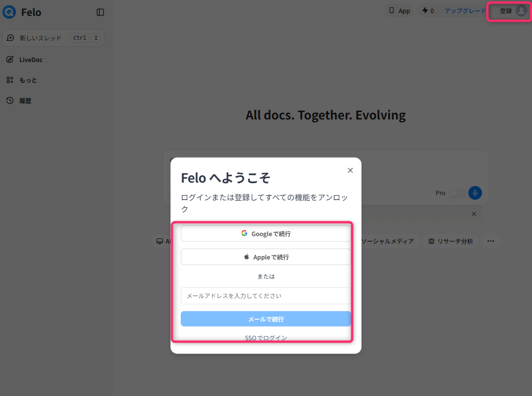Click the Felo logo icon
Screen dimensions: 532x396
(9, 12)
